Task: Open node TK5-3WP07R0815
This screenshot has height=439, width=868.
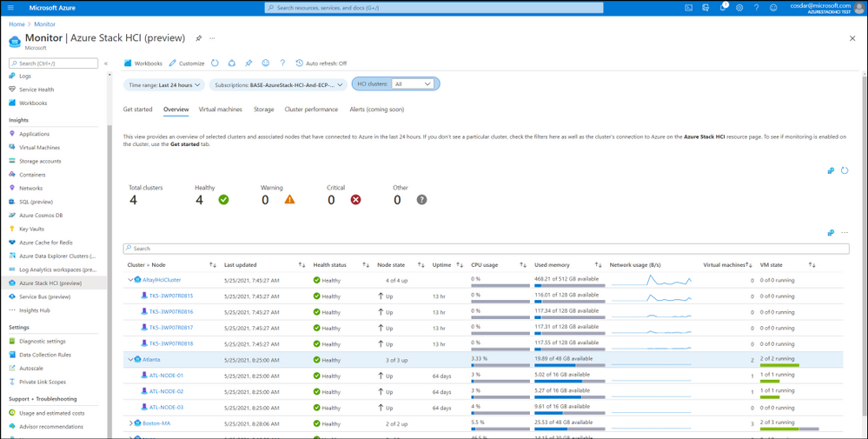Action: [171, 296]
